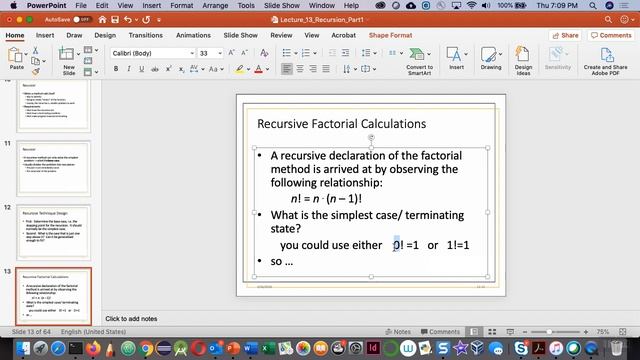The width and height of the screenshot is (640, 360).
Task: Increase list indent level
Action: [345, 53]
